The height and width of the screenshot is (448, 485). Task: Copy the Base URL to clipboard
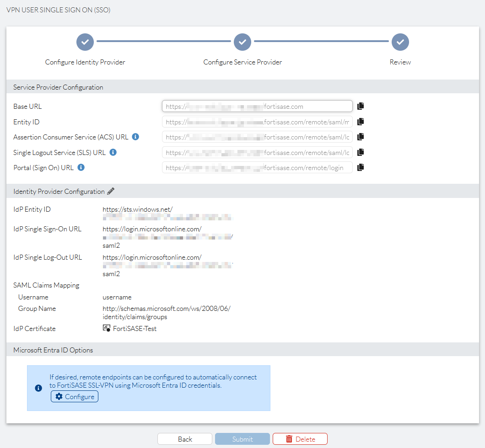pos(361,106)
